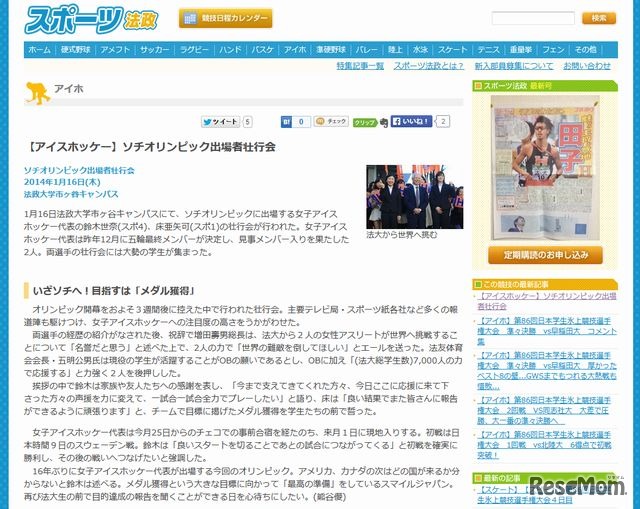640x509 pixels.
Task: Open 準硬野球 menu item
Action: click(331, 50)
